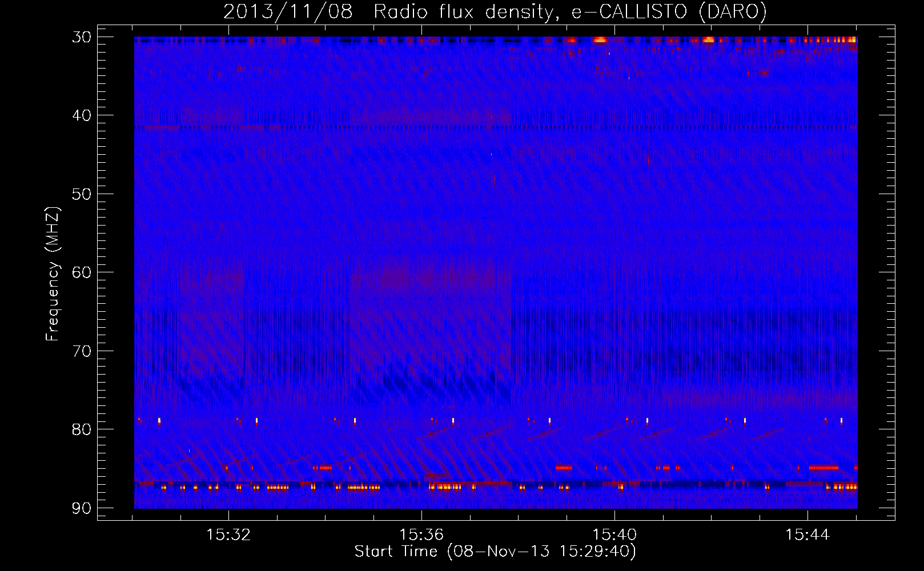The image size is (924, 571).
Task: Click the frequency tick label 70
Action: tap(82, 351)
